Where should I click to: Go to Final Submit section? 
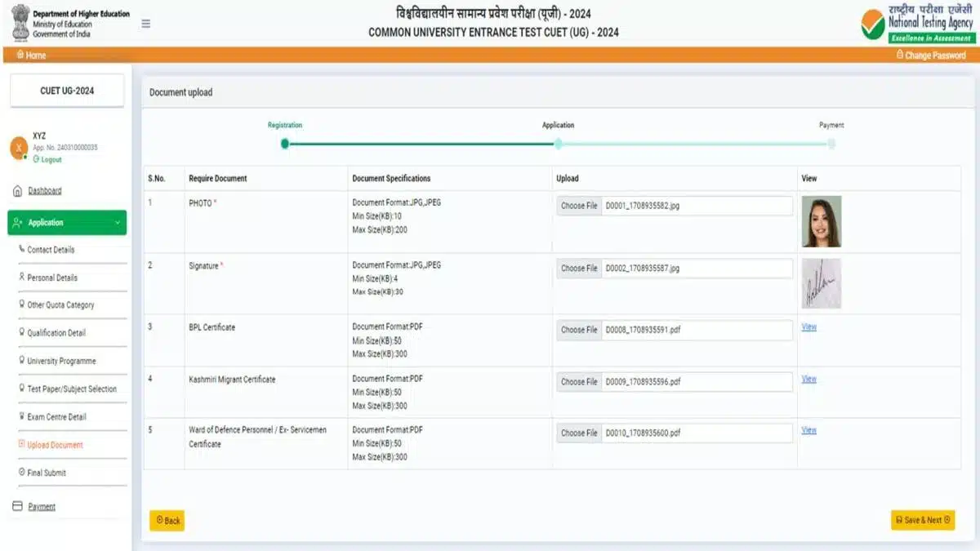(47, 473)
